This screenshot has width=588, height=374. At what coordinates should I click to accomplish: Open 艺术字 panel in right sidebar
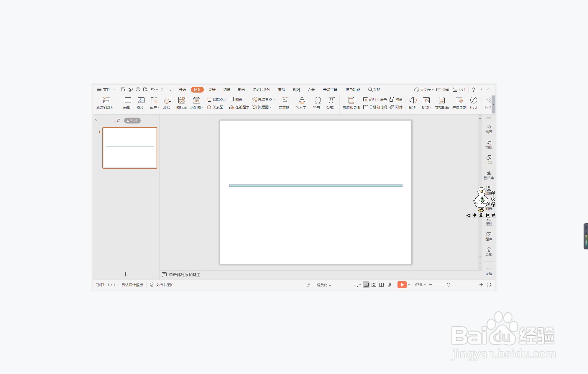point(489,175)
